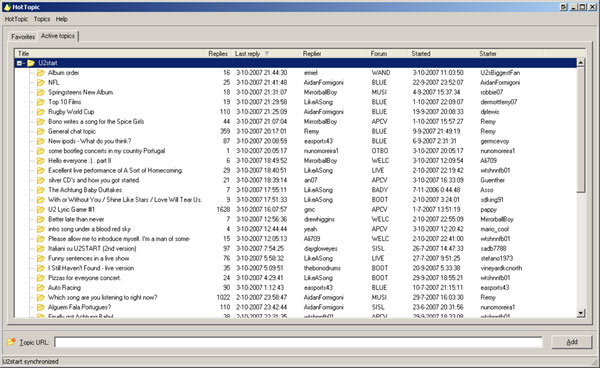The image size is (600, 368).
Task: Click starter dermottferry07
Action: click(499, 102)
